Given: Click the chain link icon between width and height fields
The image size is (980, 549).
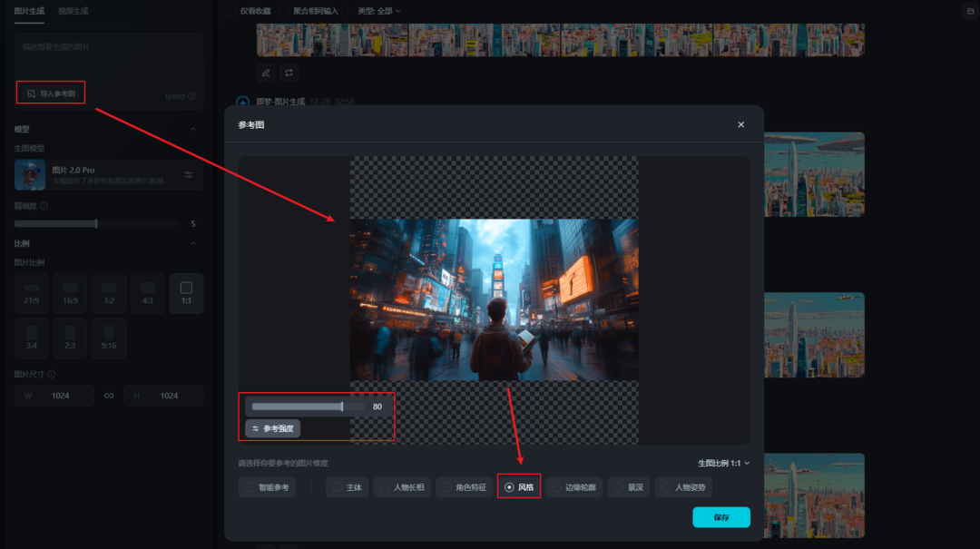Looking at the screenshot, I should (x=109, y=395).
